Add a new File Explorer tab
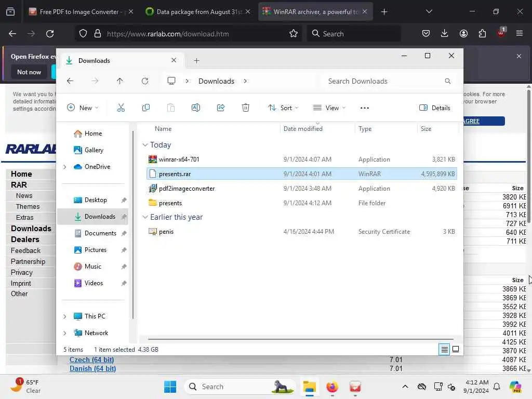Viewport: 532px width, 399px height. 196,61
